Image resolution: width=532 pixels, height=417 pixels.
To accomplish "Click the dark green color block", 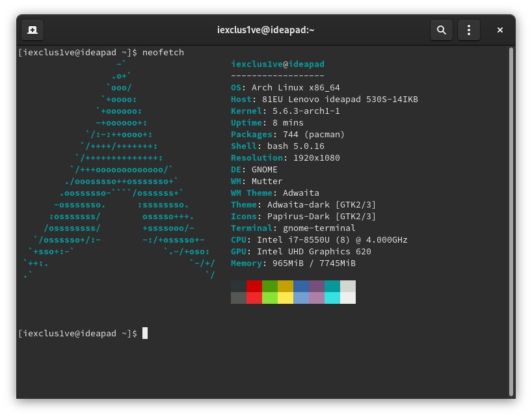I will coord(270,286).
